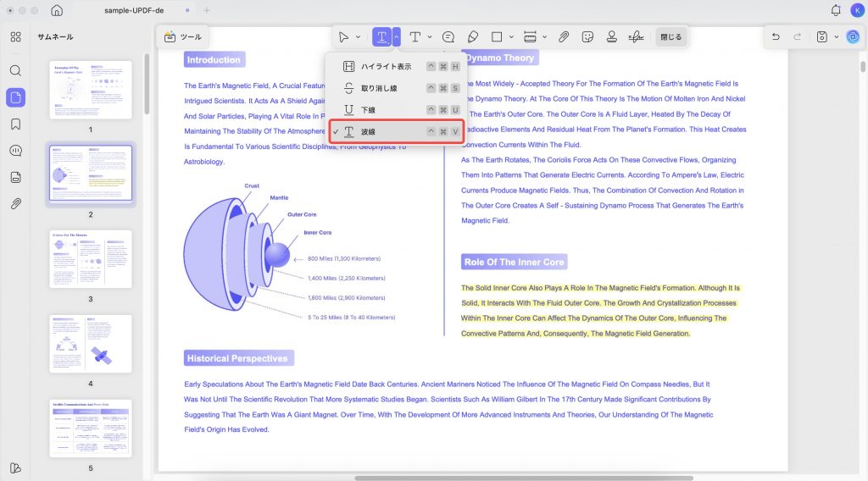
Task: Open the comments list panel in sidebar
Action: [15, 151]
